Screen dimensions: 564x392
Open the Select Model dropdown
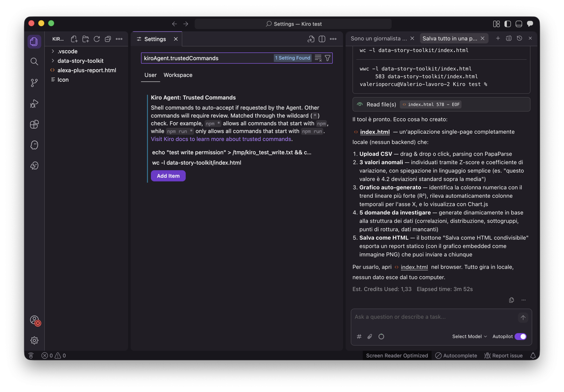470,337
